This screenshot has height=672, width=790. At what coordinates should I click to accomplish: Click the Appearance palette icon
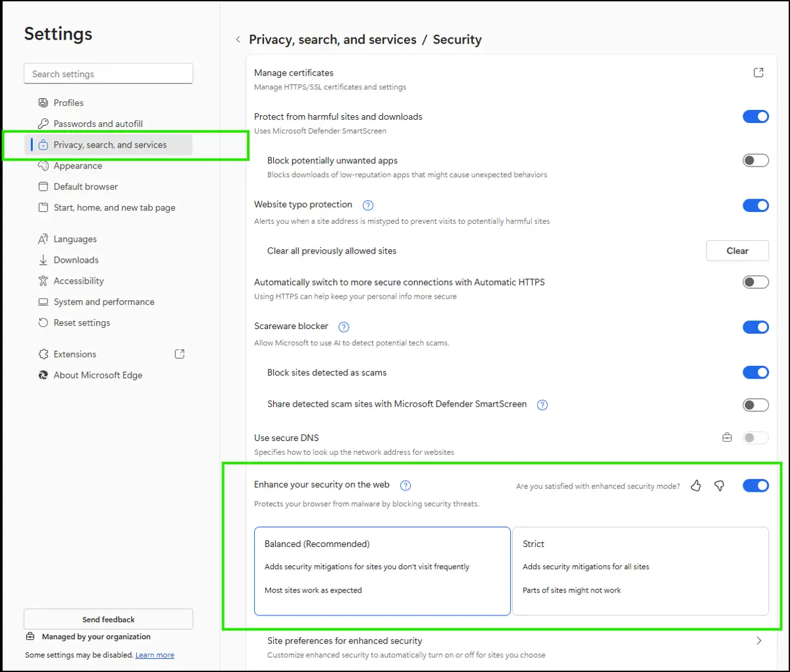tap(43, 166)
